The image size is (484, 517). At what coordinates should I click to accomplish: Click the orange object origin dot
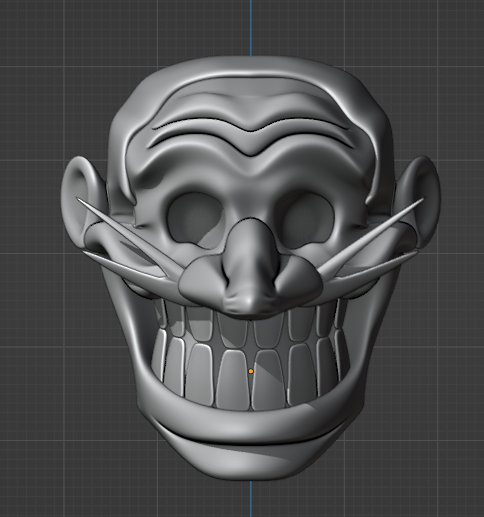(x=251, y=371)
